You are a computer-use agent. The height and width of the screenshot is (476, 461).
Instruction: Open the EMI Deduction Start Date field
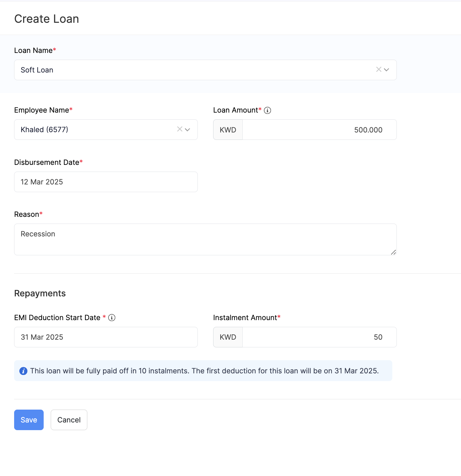[106, 337]
